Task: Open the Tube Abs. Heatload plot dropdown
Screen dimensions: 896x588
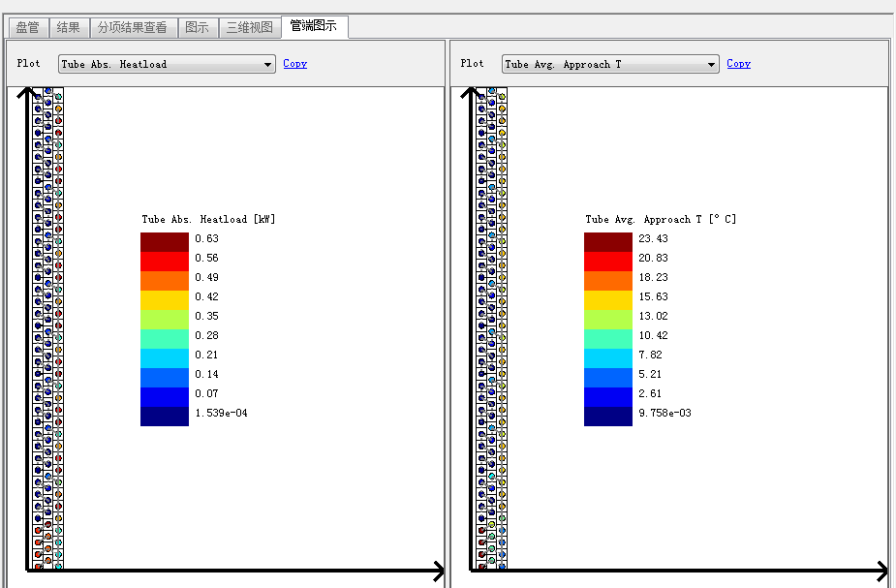Action: tap(167, 64)
